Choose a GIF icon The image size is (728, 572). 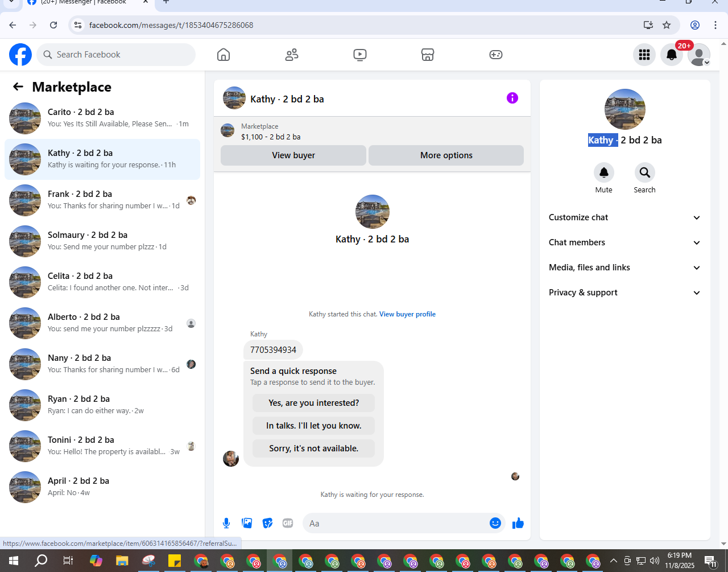pyautogui.click(x=288, y=523)
